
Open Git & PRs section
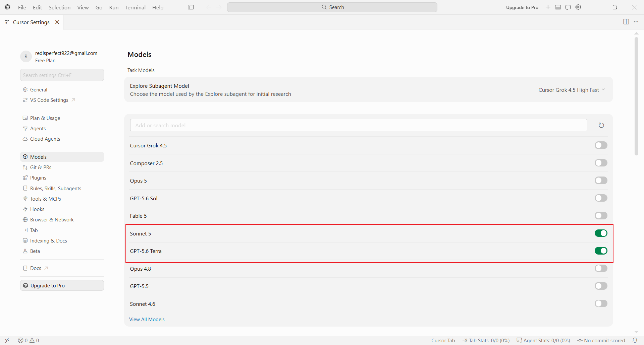click(x=62, y=167)
